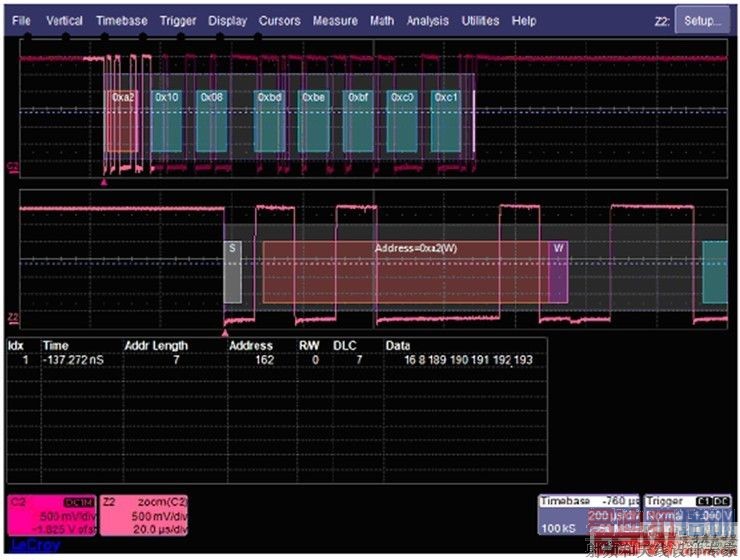The width and height of the screenshot is (740, 560).
Task: Click the Z2 trace label on grid edge
Action: [x=13, y=318]
